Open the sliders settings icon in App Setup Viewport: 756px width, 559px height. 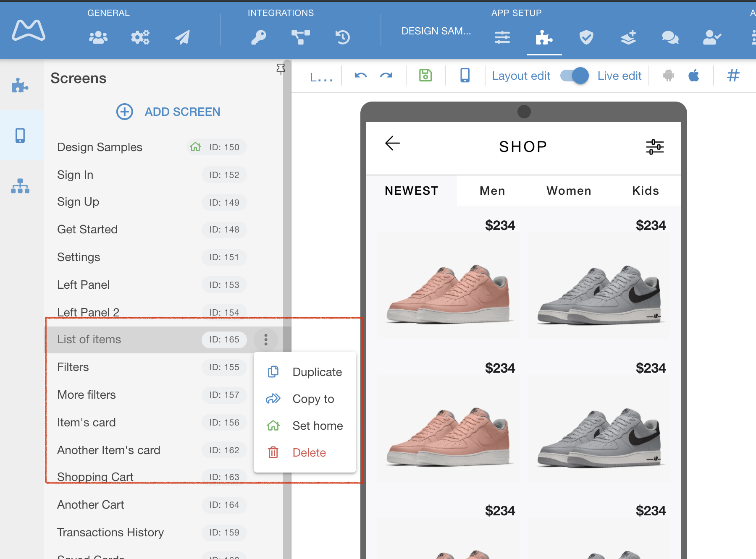(502, 37)
